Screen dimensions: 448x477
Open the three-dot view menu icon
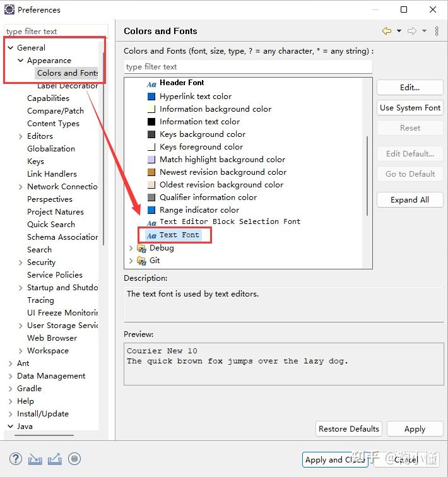(x=437, y=31)
